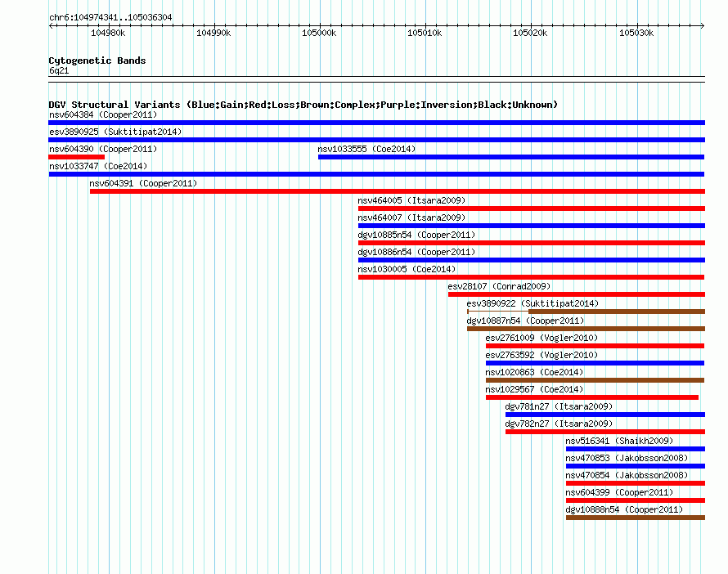Select the dgv10885n54 (Cooper2011) label
728x574 pixels.
click(x=416, y=235)
